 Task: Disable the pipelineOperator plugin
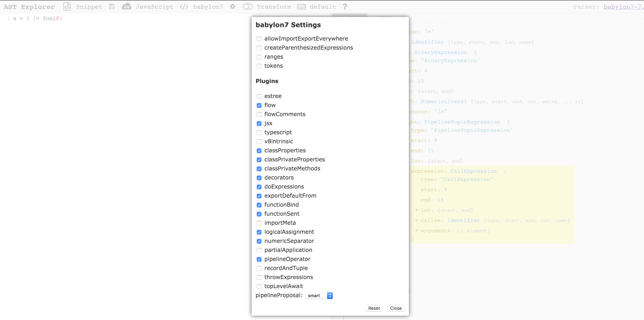point(259,259)
